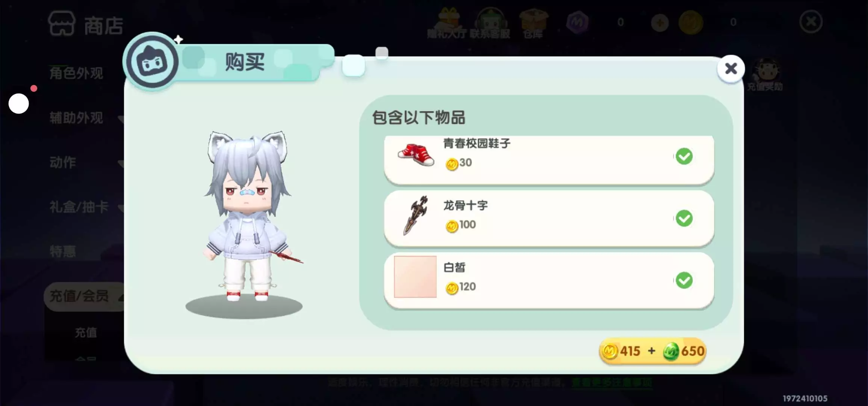Click the character avatar icon beside 购买
868x406 pixels.
click(x=152, y=62)
